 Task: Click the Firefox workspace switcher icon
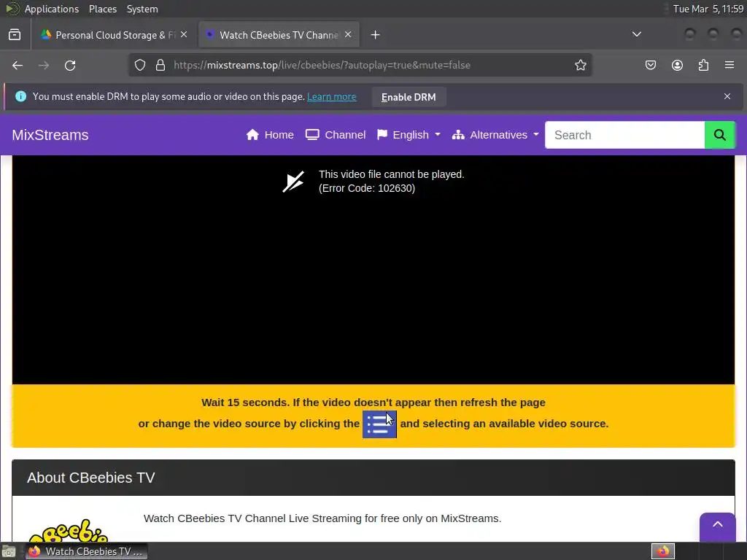pyautogui.click(x=662, y=551)
